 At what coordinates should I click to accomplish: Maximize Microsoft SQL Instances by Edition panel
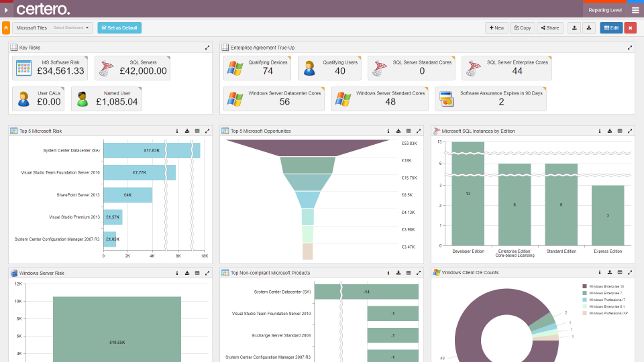(x=630, y=131)
